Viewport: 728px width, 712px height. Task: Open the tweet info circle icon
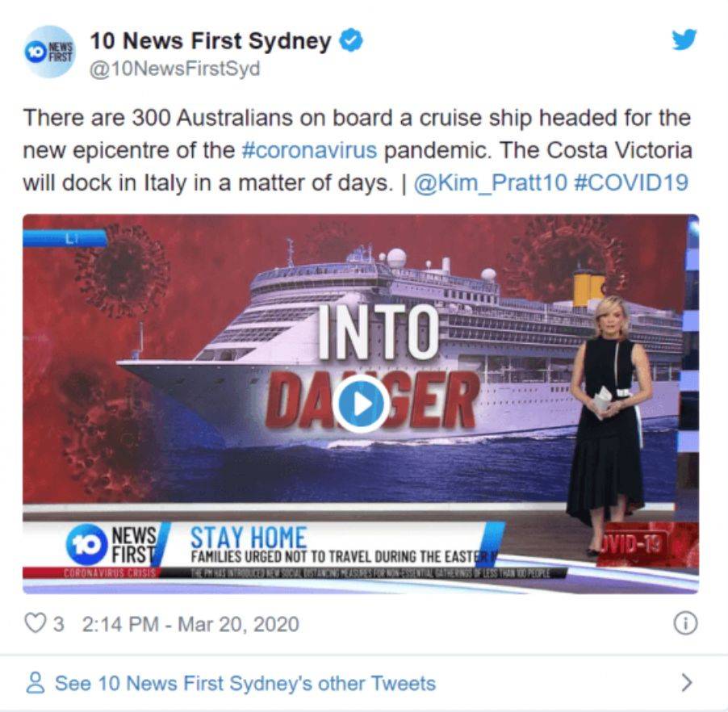685,623
